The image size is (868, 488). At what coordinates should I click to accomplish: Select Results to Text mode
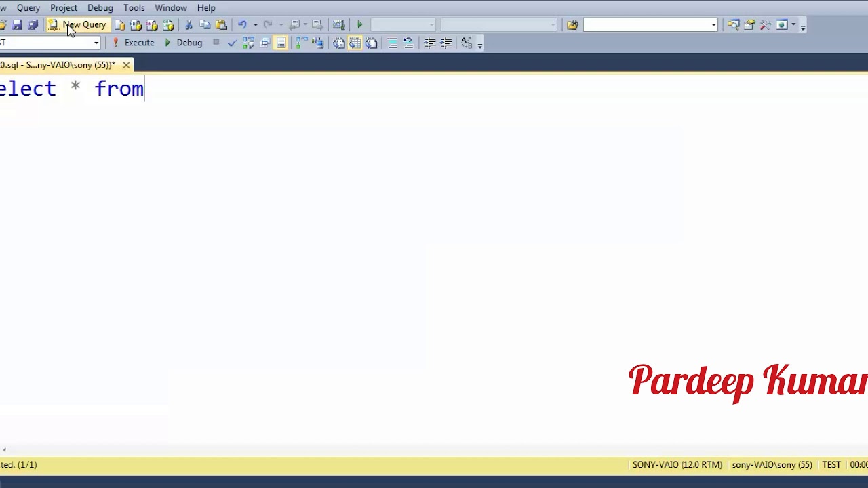coord(338,43)
